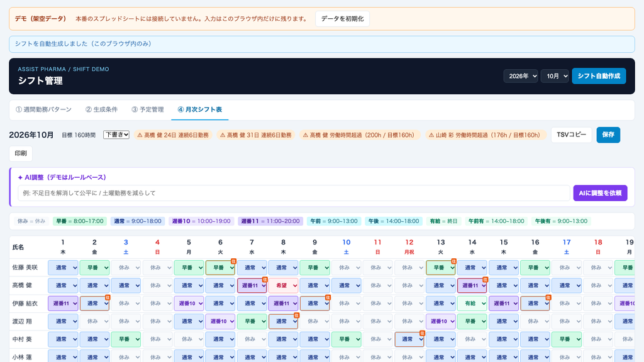The height and width of the screenshot is (362, 644).
Task: Click the 午後 = 14:00-18:00 legend chip
Action: (394, 221)
